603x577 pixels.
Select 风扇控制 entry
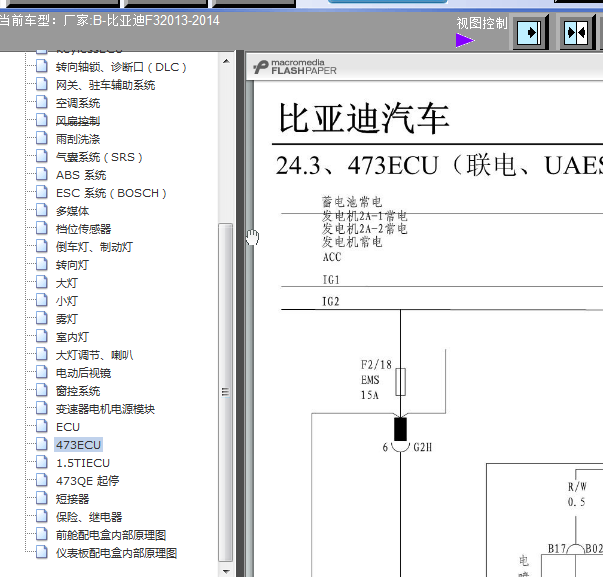pyautogui.click(x=78, y=121)
